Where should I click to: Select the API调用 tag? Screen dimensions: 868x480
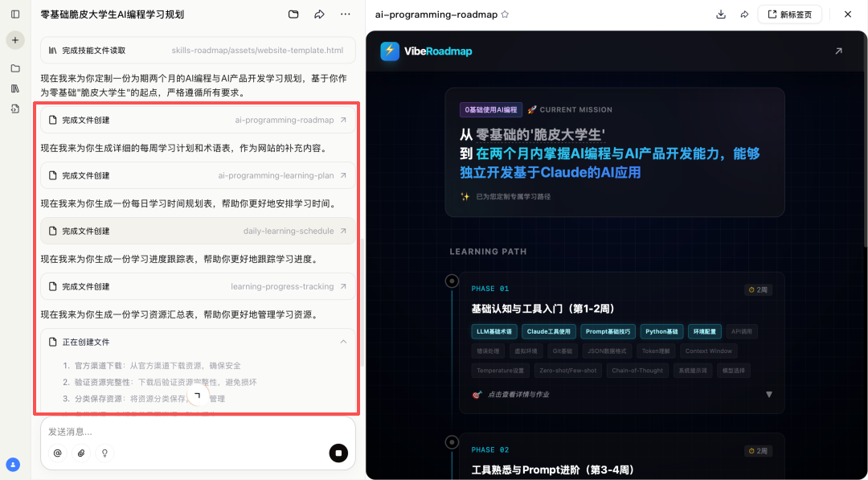(742, 331)
